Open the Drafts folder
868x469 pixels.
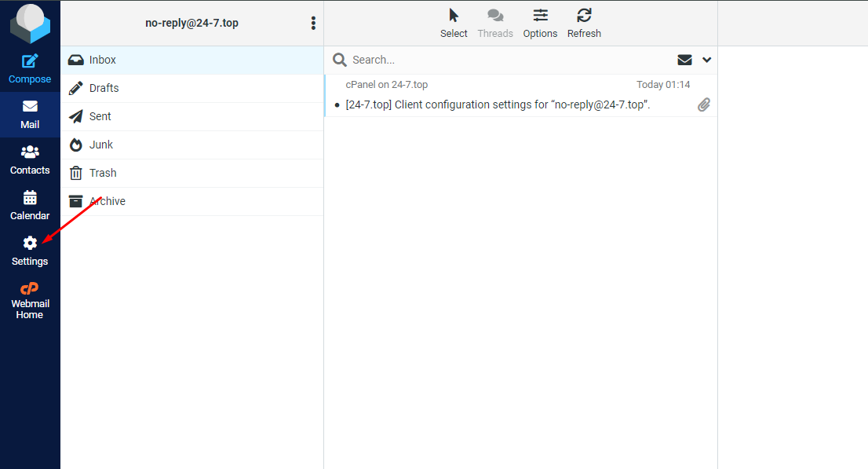click(x=104, y=88)
